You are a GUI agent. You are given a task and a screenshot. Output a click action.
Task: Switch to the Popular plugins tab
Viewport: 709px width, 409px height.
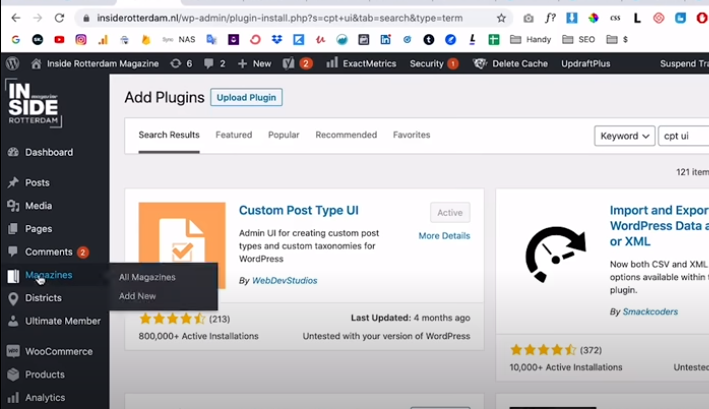(x=283, y=135)
